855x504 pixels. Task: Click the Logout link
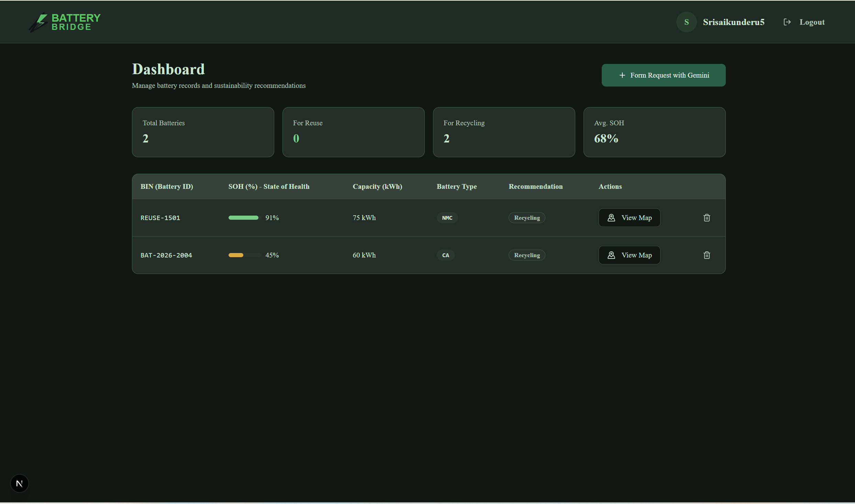(812, 22)
